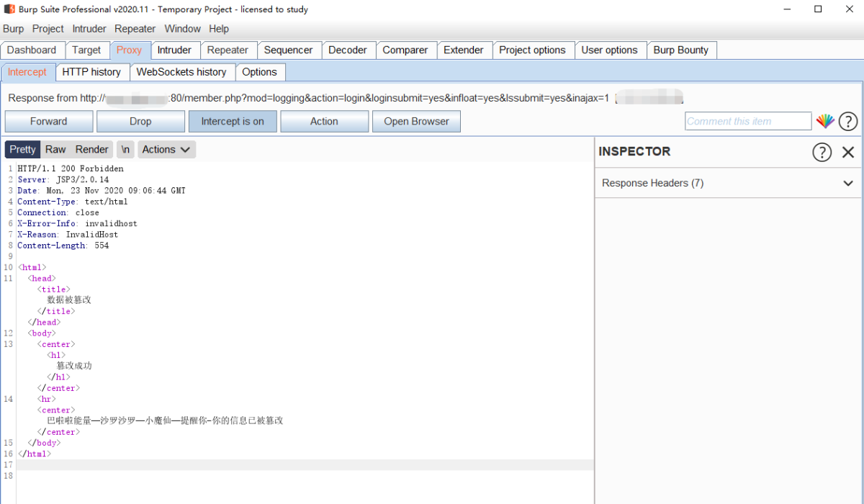This screenshot has height=504, width=864.
Task: Open the Action menu button
Action: pos(324,121)
